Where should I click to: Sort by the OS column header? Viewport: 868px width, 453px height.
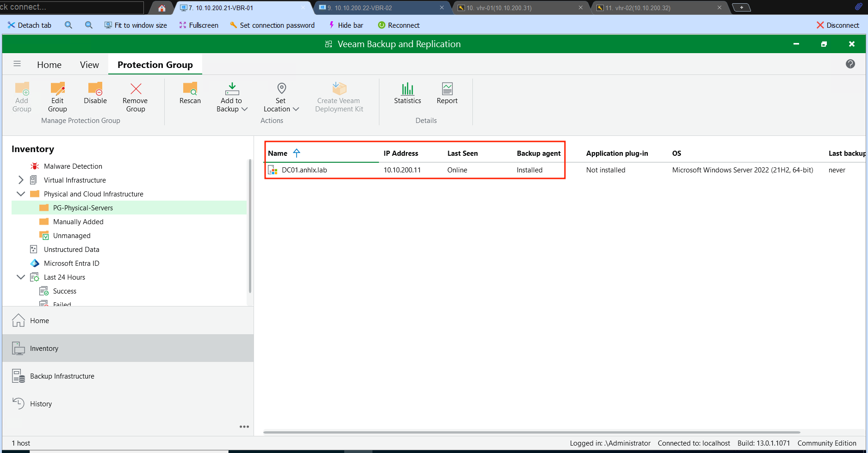pyautogui.click(x=676, y=153)
